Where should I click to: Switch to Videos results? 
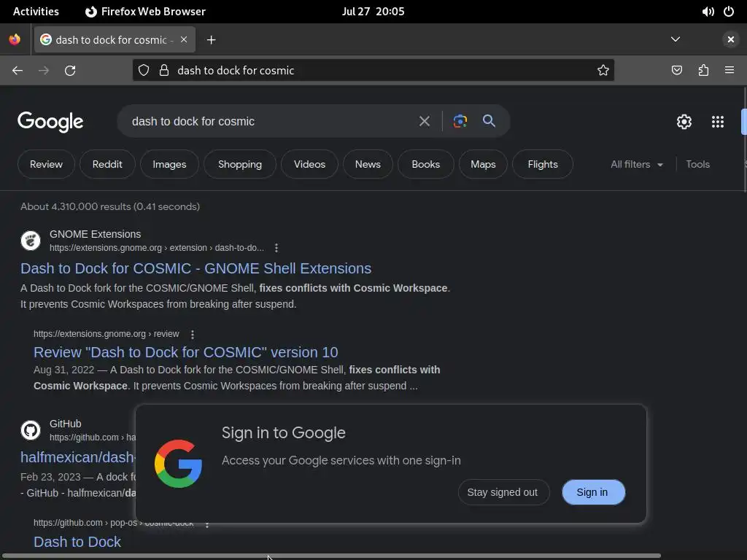tap(309, 164)
